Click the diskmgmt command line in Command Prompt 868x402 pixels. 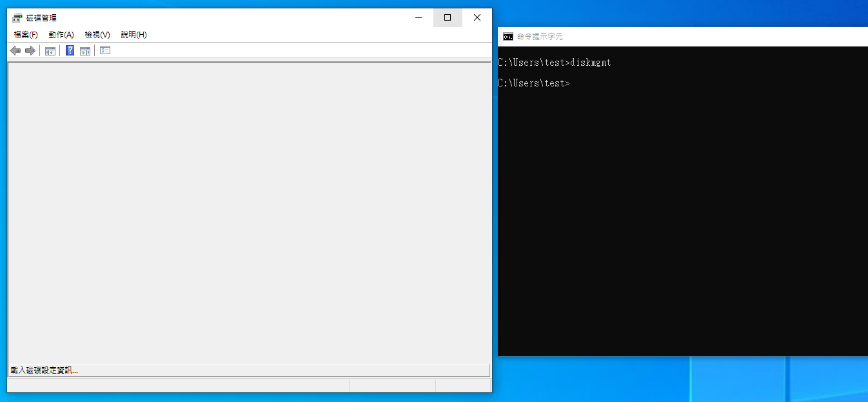(x=555, y=63)
